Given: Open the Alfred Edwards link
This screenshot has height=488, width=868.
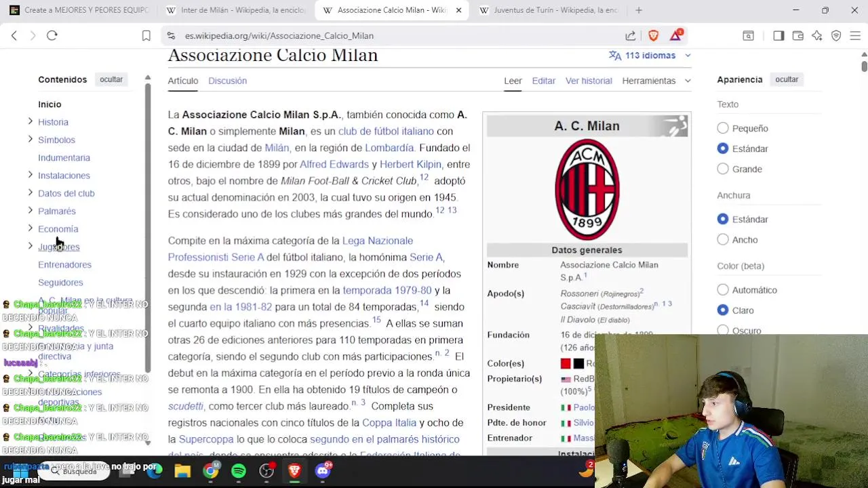Looking at the screenshot, I should [334, 165].
